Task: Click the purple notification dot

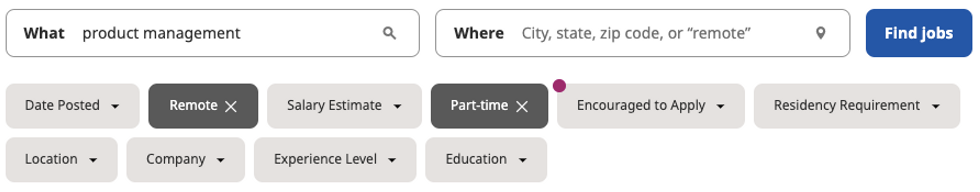Action: pos(559,85)
